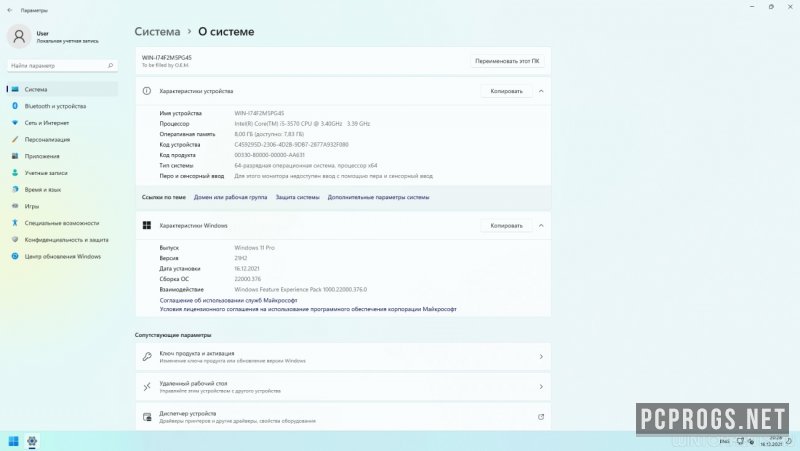This screenshot has height=451, width=800.
Task: Click the update icon for Центр обновления Windows
Action: 15,256
